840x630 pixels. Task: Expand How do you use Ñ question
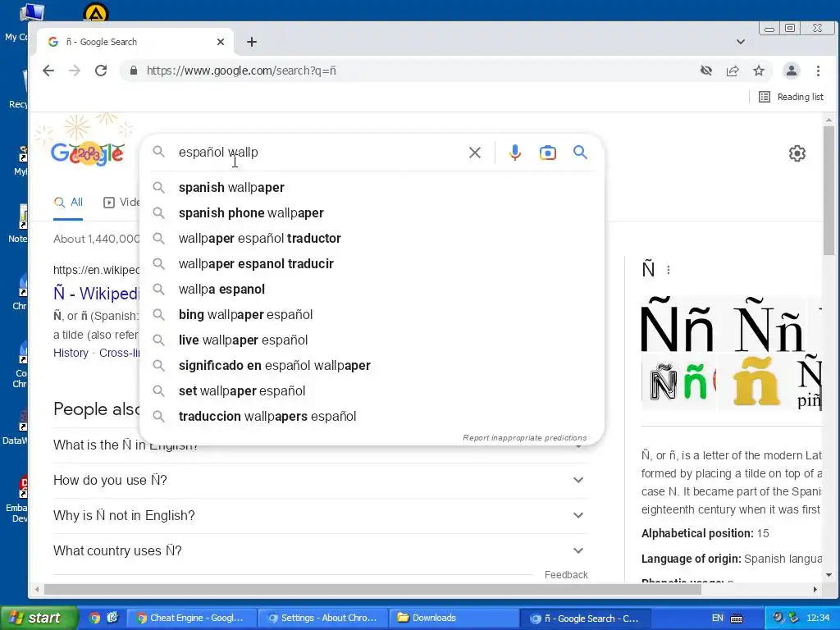coord(319,481)
